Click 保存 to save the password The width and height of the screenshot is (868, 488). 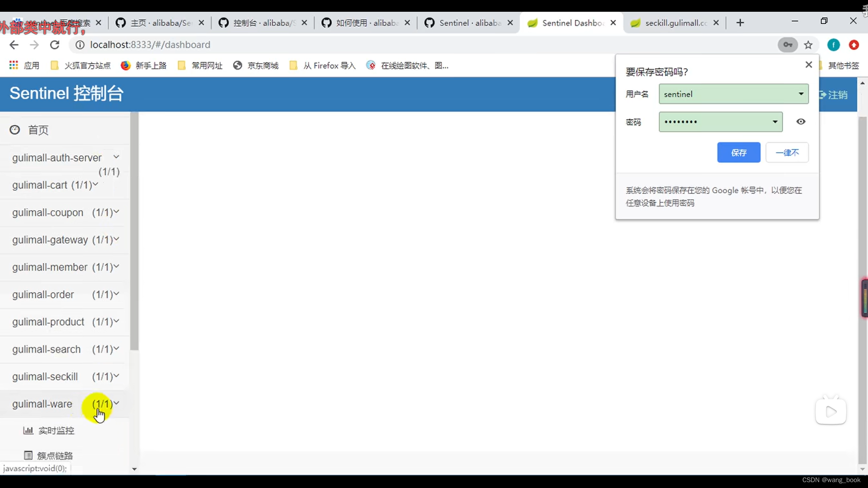click(x=739, y=153)
